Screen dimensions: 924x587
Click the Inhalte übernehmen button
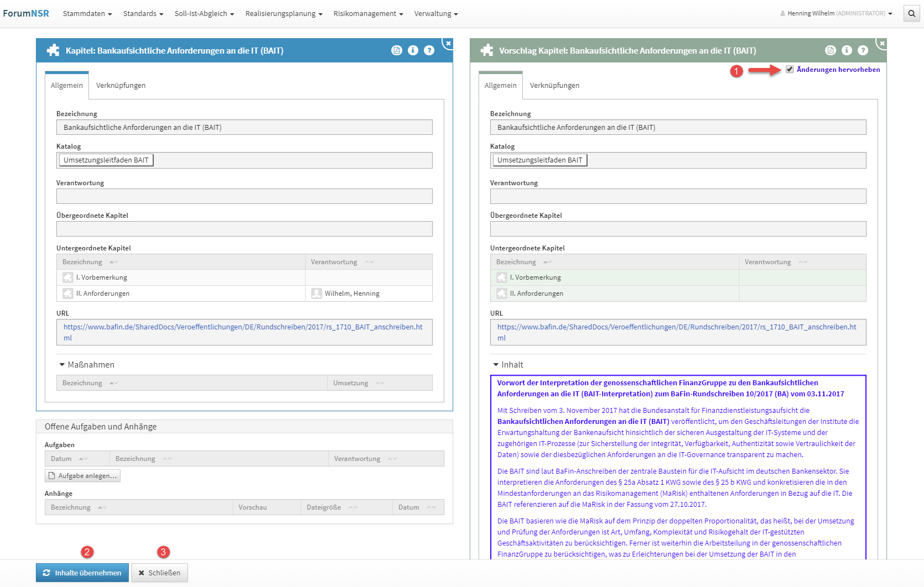pyautogui.click(x=82, y=573)
